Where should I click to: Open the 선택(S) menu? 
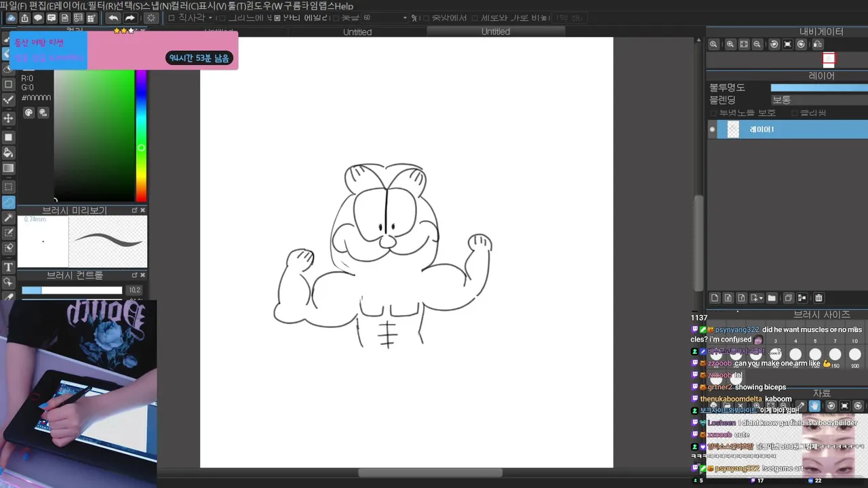click(128, 5)
